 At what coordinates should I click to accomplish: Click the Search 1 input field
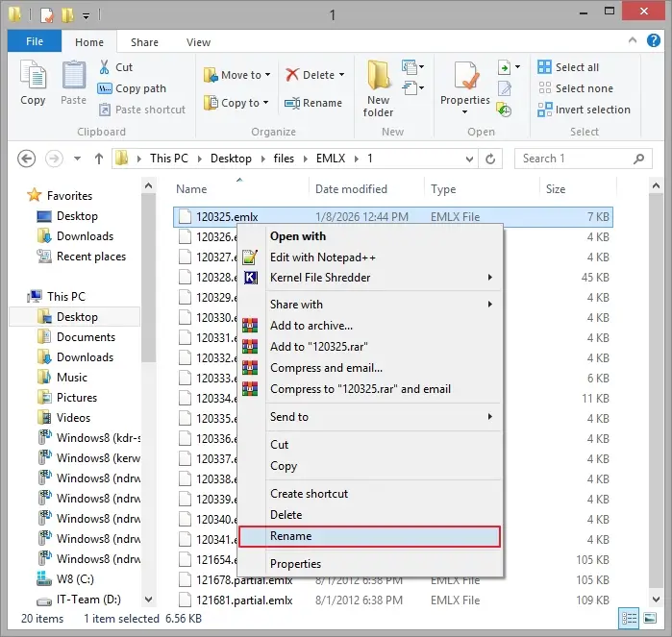(584, 159)
